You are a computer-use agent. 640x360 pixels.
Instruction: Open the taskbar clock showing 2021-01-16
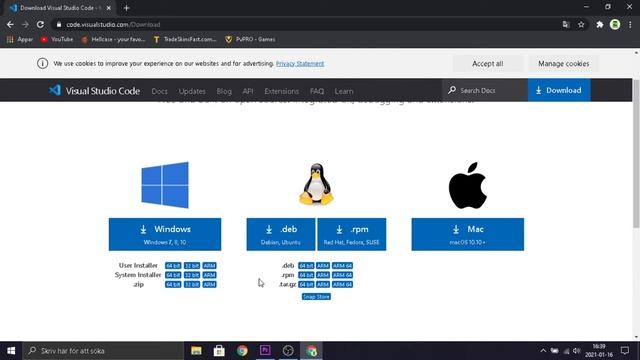(x=599, y=351)
